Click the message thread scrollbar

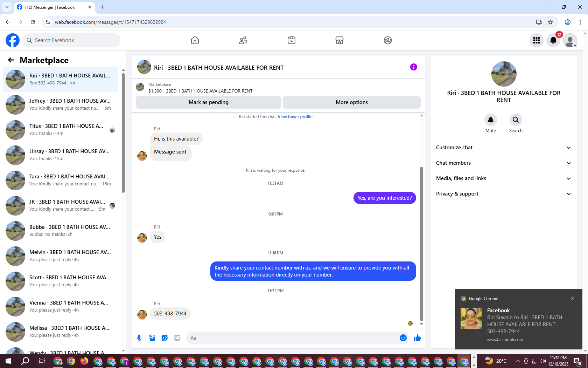click(421, 244)
